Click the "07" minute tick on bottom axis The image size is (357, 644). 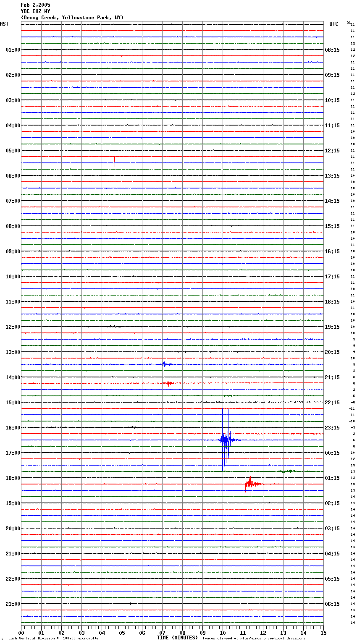(x=162, y=633)
